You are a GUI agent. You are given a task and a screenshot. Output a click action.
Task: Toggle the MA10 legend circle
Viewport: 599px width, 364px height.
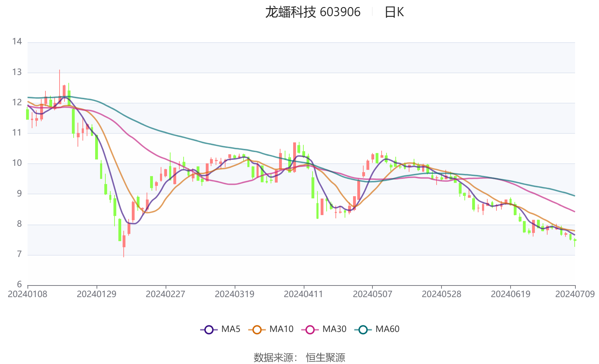point(257,330)
